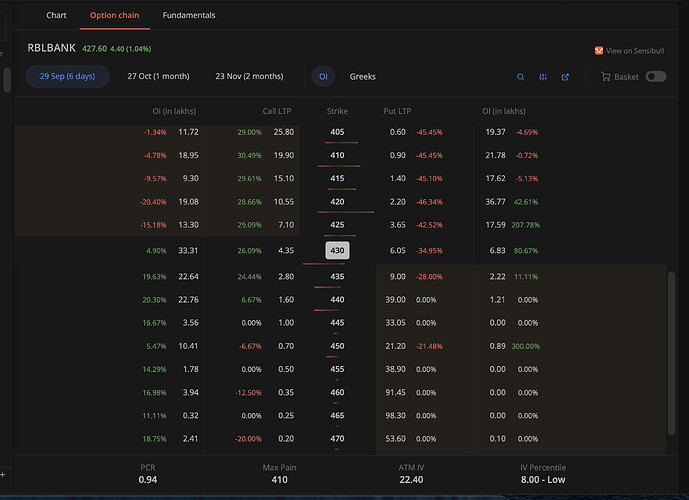Click Put LTP 98.30 value
The image size is (689, 500).
click(x=395, y=416)
